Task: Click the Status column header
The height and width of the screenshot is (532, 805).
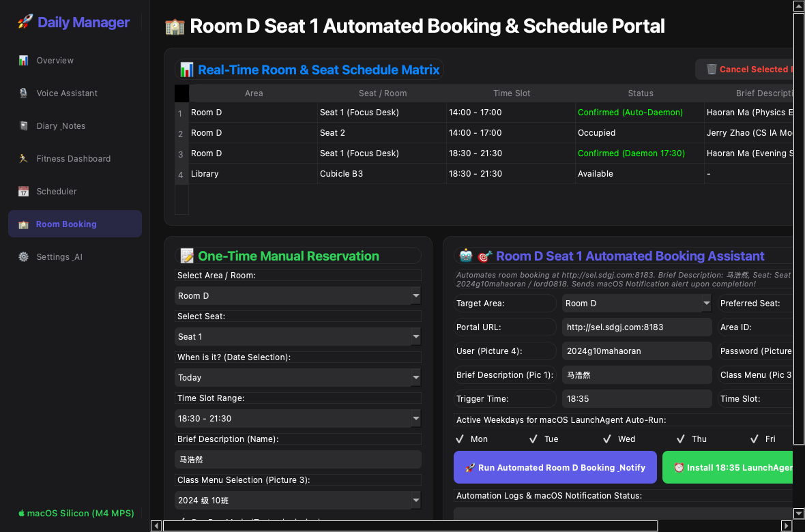Action: pyautogui.click(x=640, y=93)
